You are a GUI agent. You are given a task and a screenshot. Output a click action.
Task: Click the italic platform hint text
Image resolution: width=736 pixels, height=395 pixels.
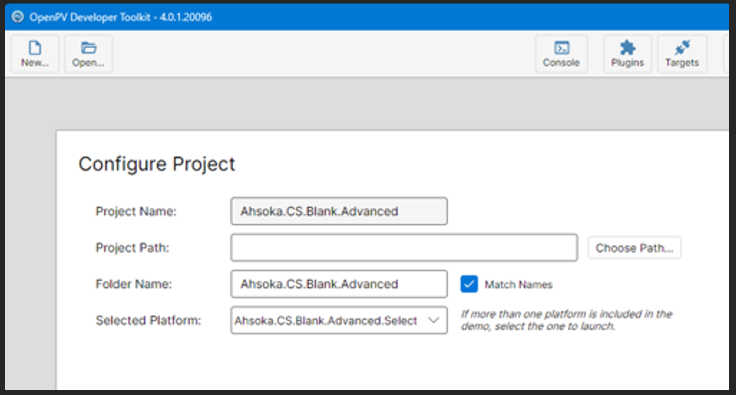(566, 320)
